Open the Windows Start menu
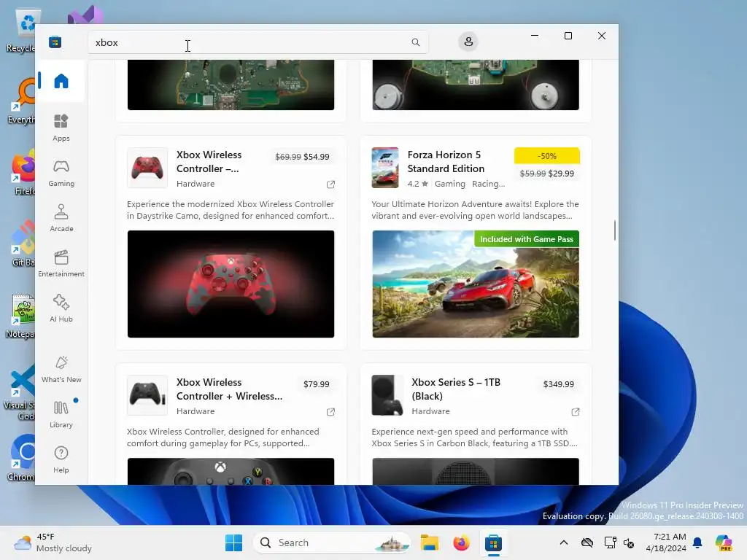This screenshot has width=747, height=560. pyautogui.click(x=233, y=542)
